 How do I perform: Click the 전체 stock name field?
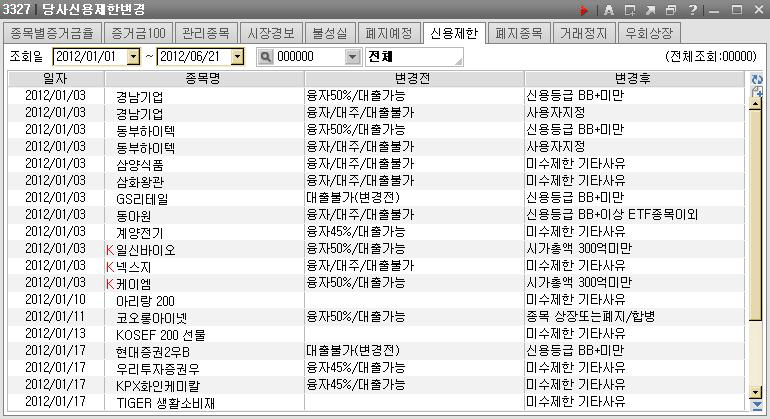point(414,57)
